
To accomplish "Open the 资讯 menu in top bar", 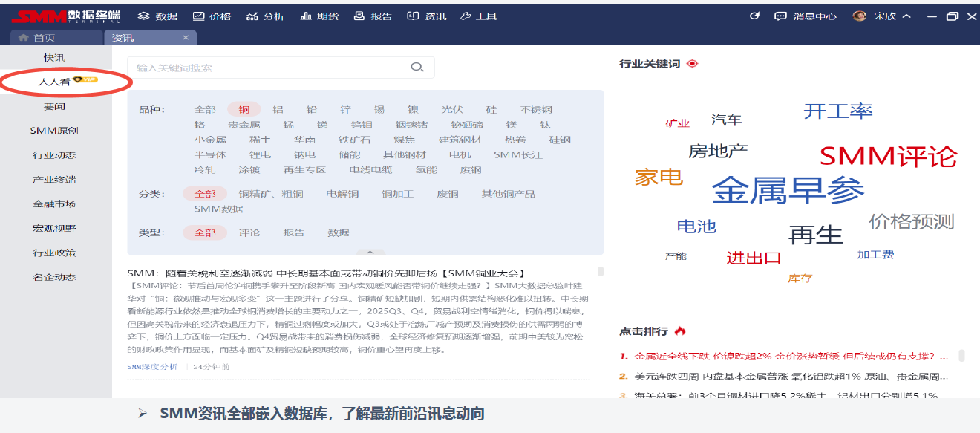I will [427, 16].
